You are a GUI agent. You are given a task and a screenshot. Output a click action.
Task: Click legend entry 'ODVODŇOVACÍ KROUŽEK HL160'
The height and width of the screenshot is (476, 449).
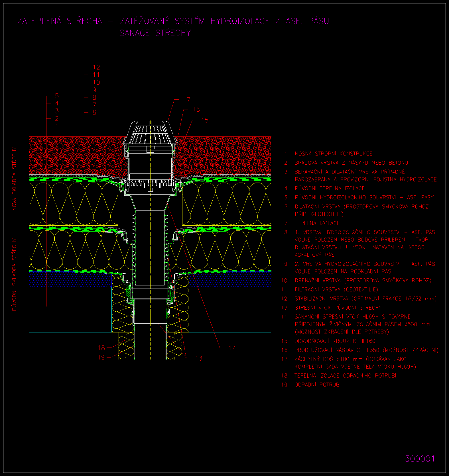tap(335, 341)
